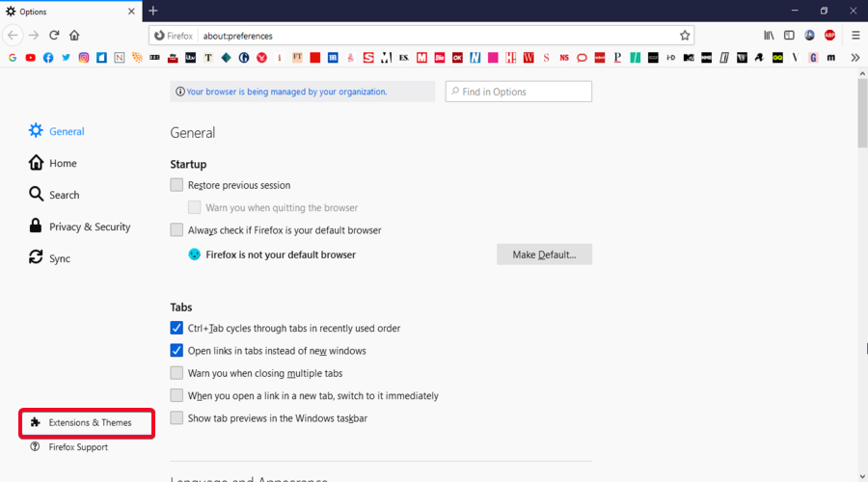868x482 pixels.
Task: Bookmark this page with the star icon
Action: [x=685, y=36]
